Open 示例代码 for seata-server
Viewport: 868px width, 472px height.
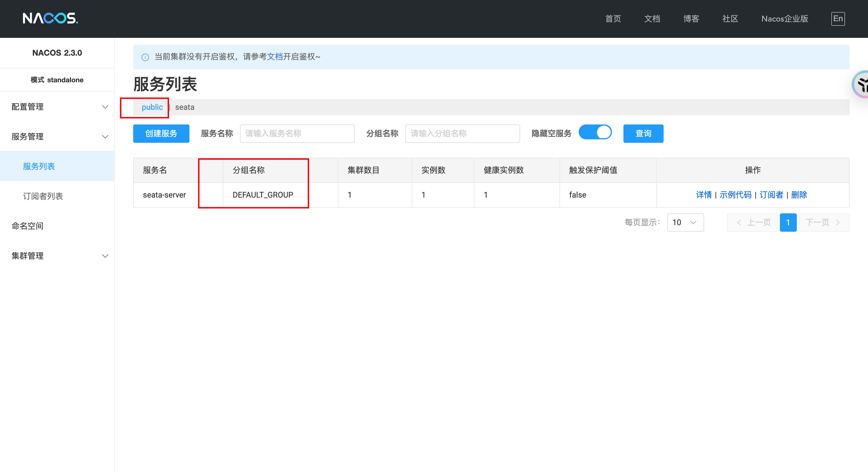pyautogui.click(x=736, y=195)
